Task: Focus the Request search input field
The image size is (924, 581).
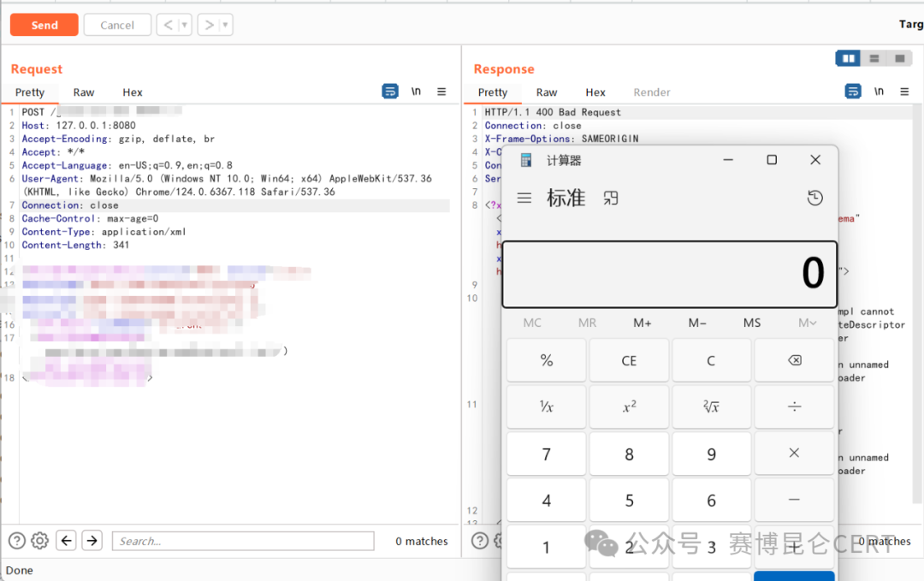Action: (x=243, y=541)
